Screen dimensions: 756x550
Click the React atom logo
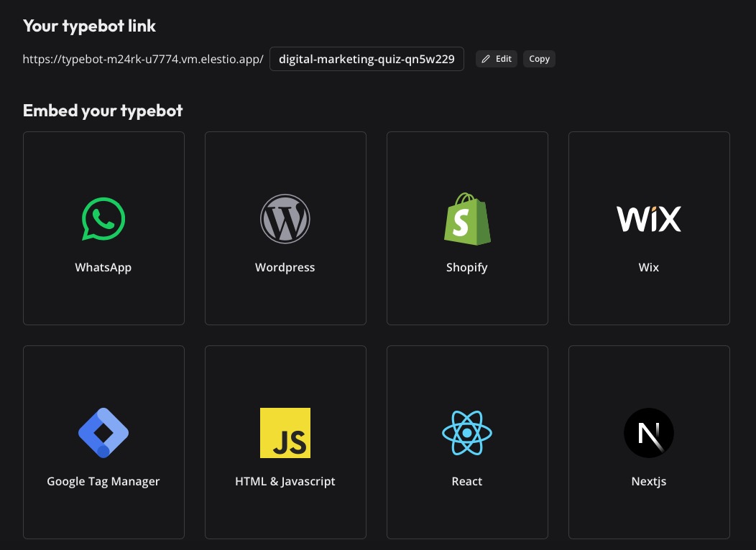point(467,433)
